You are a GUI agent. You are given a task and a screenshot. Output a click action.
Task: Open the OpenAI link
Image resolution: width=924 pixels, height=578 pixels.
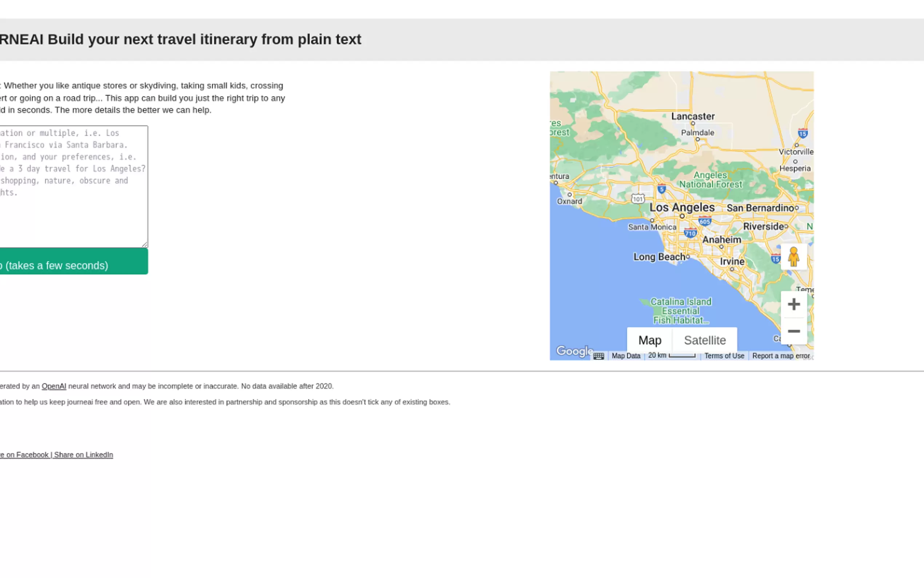pos(54,386)
